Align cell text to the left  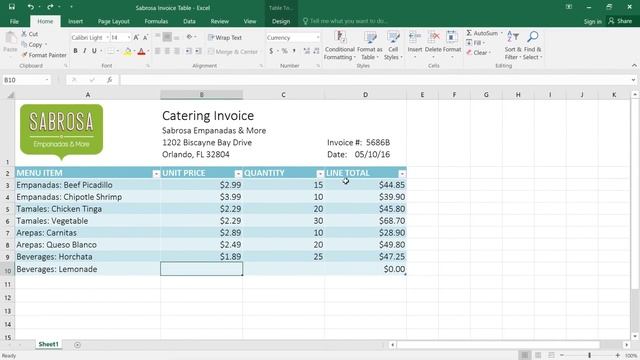point(158,51)
